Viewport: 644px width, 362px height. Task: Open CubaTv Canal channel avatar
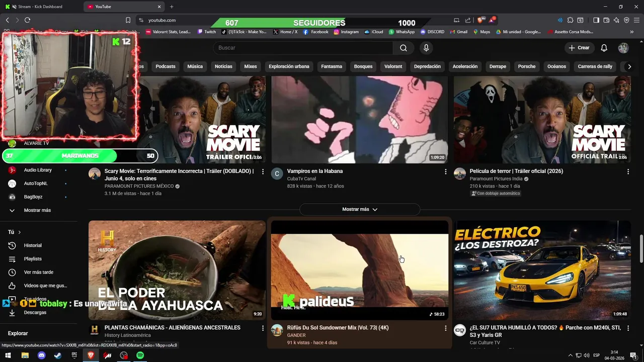tap(277, 174)
